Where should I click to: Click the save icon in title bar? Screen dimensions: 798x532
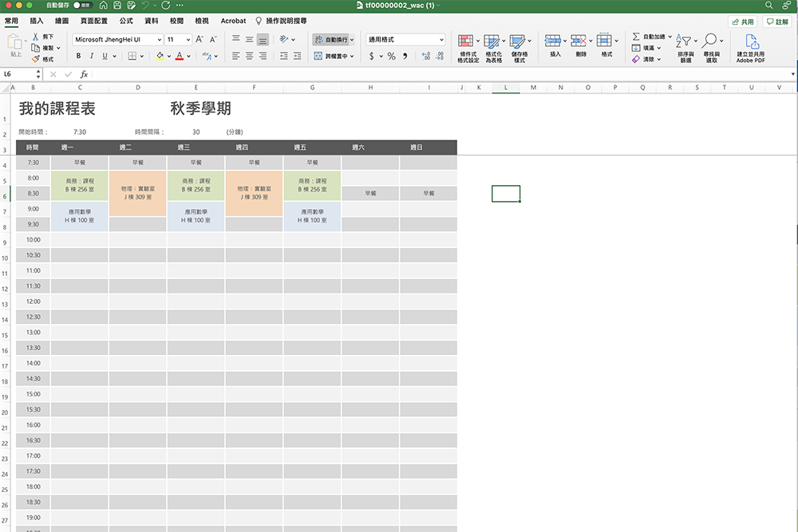coord(117,5)
